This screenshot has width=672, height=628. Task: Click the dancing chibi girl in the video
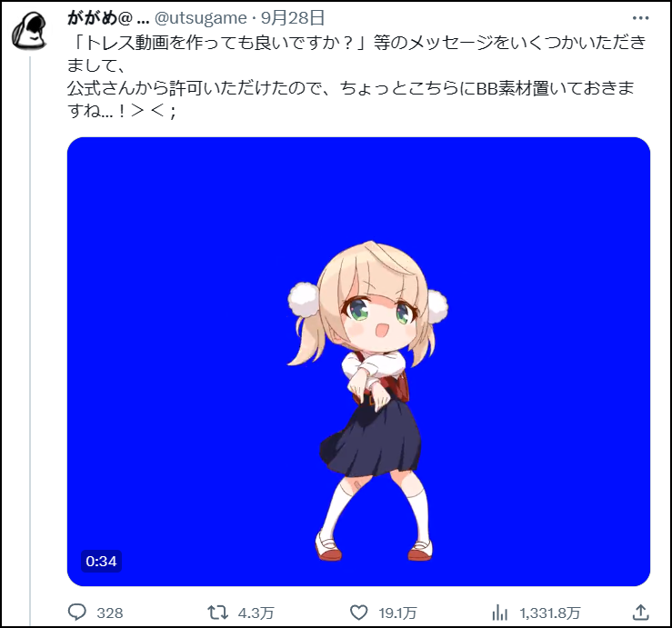[x=367, y=401]
